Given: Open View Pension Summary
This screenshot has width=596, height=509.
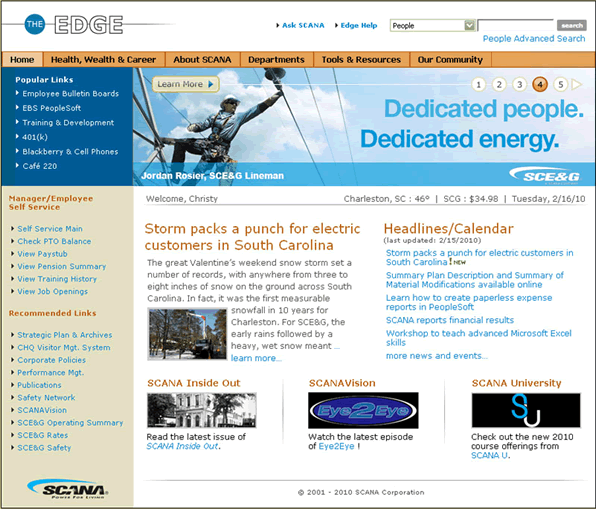Looking at the screenshot, I should point(62,266).
